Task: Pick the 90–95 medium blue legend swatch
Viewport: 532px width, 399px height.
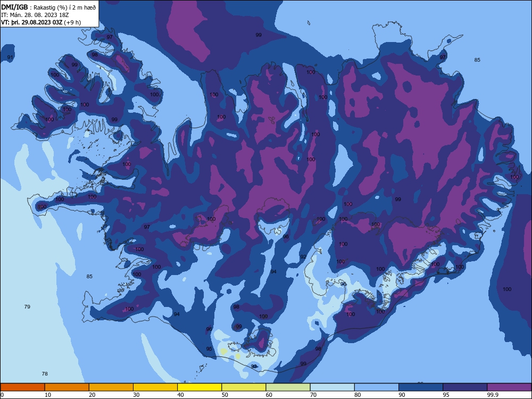Action: point(421,387)
